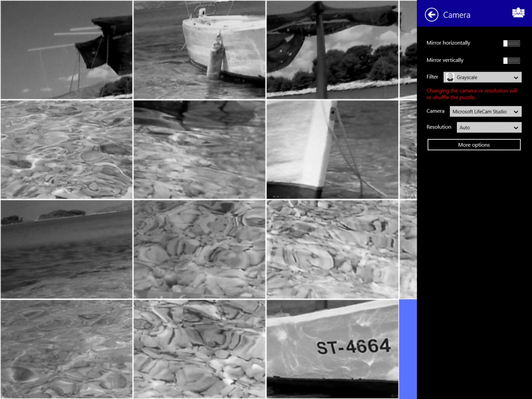Click the back arrow next to Camera
Image resolution: width=532 pixels, height=399 pixels.
(x=432, y=15)
